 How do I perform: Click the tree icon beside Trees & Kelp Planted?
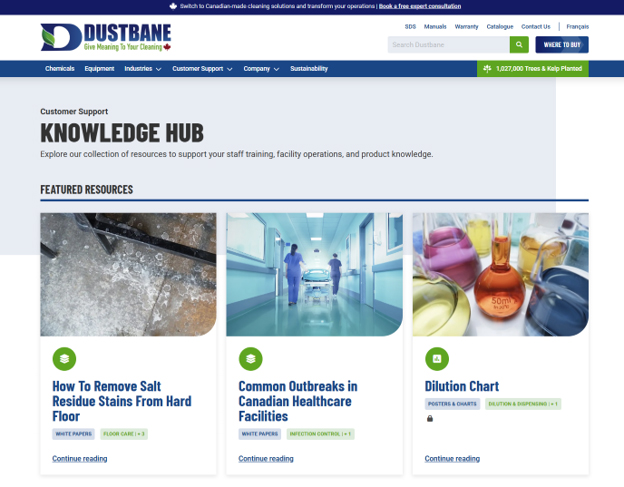487,68
